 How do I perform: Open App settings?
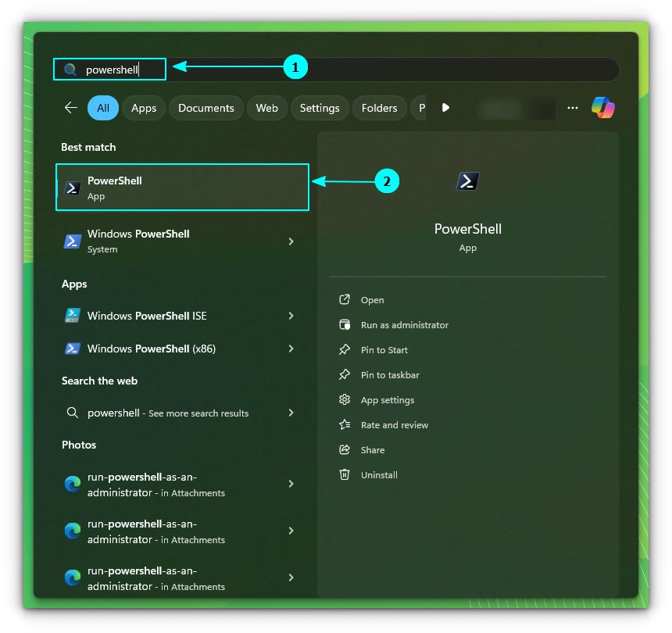click(388, 400)
